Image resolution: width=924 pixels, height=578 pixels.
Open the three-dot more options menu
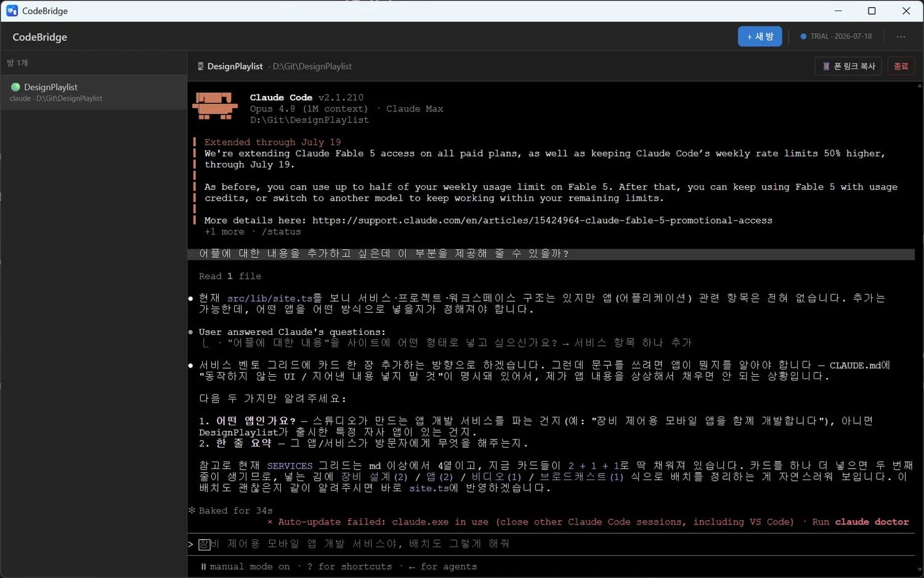(x=901, y=36)
